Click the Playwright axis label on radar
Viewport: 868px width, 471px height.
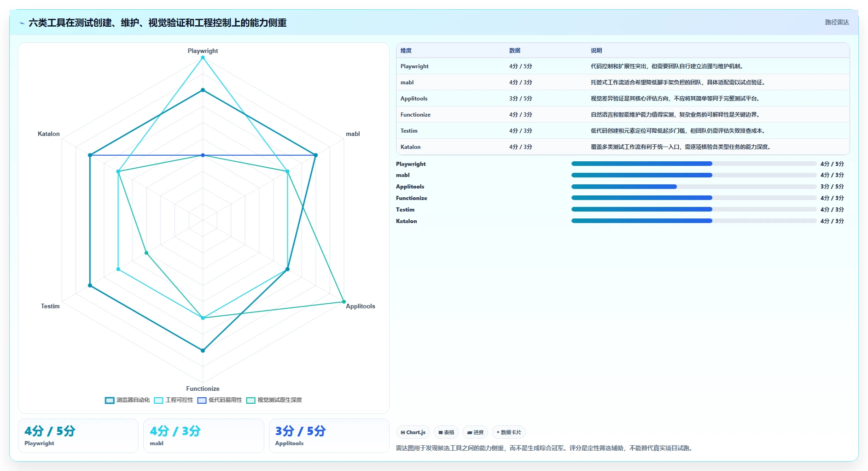pos(203,51)
